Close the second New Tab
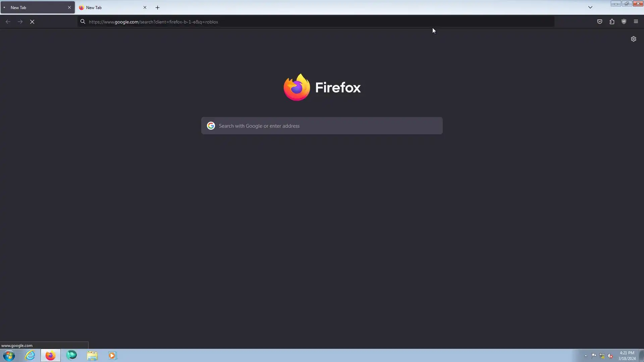 coord(145,7)
